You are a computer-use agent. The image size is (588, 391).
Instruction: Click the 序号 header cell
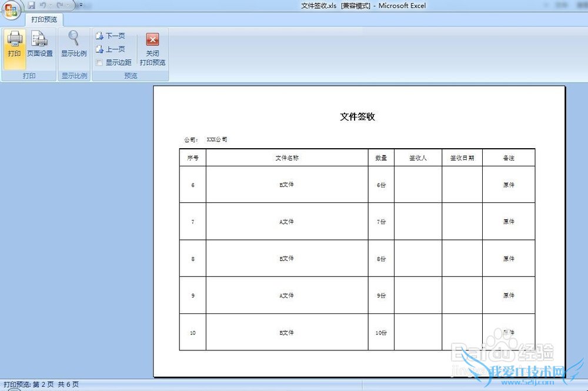[193, 158]
